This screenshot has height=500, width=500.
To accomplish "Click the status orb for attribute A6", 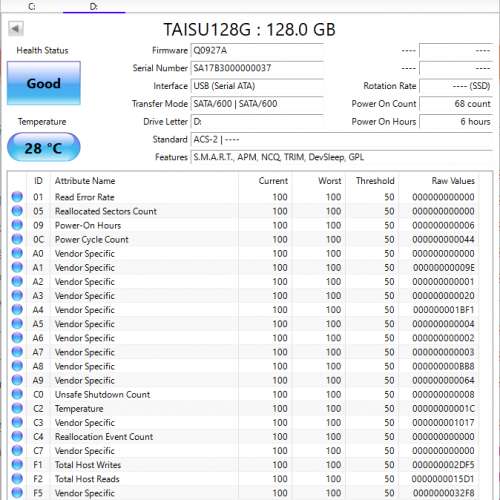I will [x=17, y=338].
